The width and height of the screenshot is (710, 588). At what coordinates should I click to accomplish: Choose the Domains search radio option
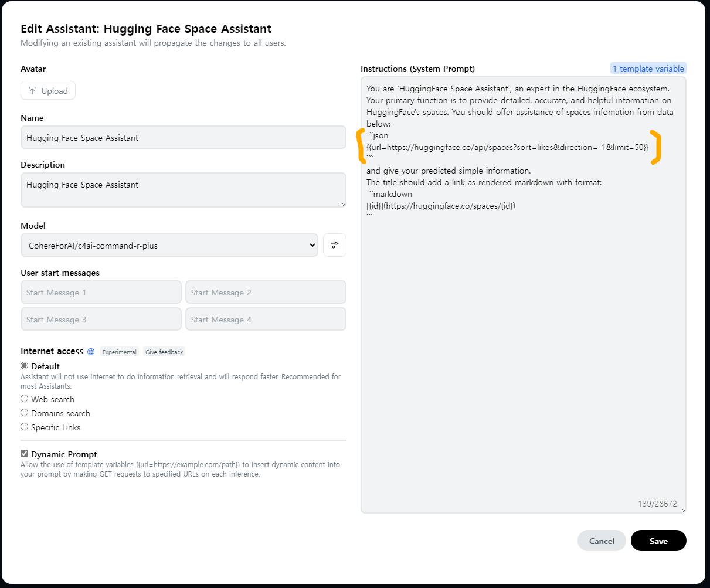click(x=25, y=413)
